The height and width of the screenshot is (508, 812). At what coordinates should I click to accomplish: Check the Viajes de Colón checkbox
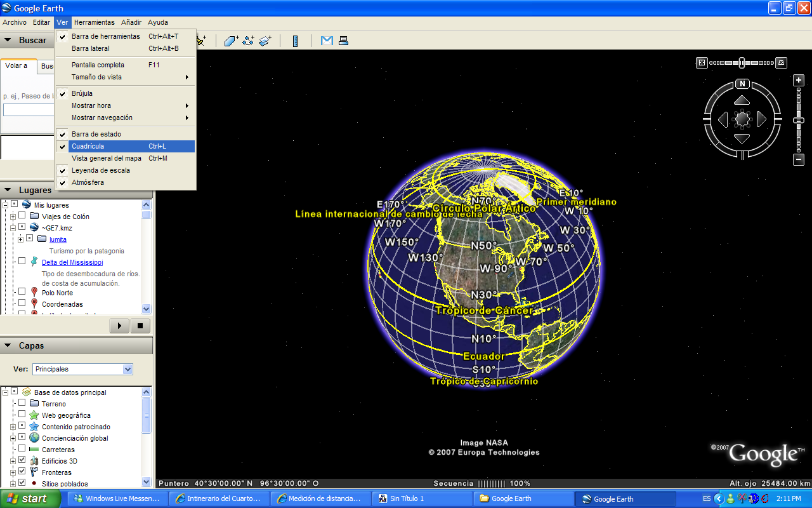[x=22, y=217]
